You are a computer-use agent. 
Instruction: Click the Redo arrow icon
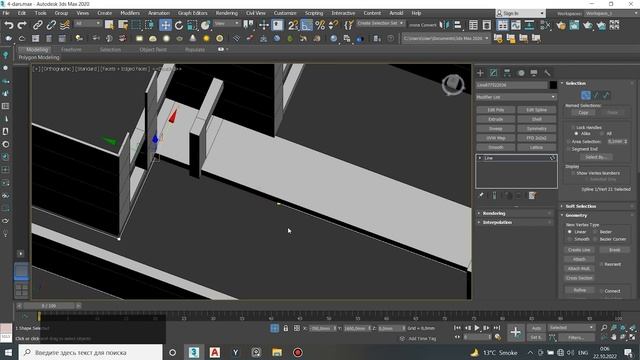pos(22,25)
